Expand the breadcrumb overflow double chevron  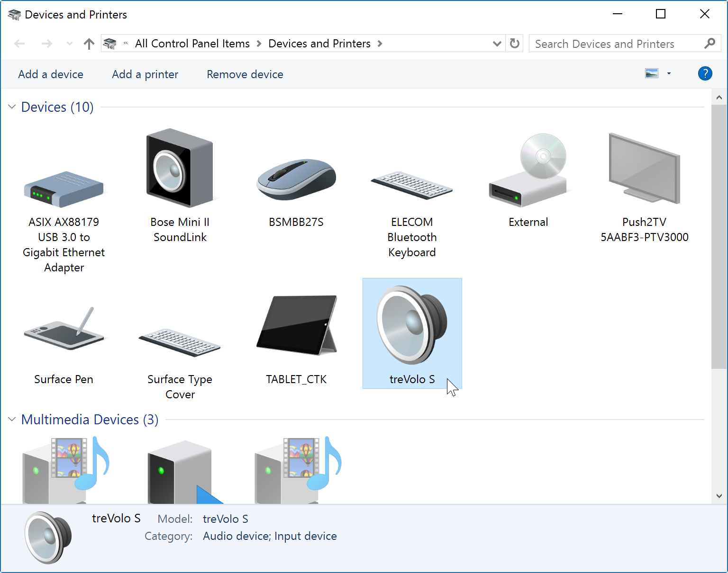126,44
